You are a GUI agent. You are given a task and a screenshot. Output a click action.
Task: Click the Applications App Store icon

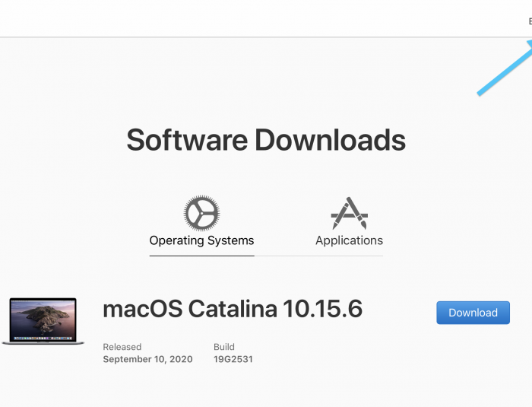pos(349,213)
